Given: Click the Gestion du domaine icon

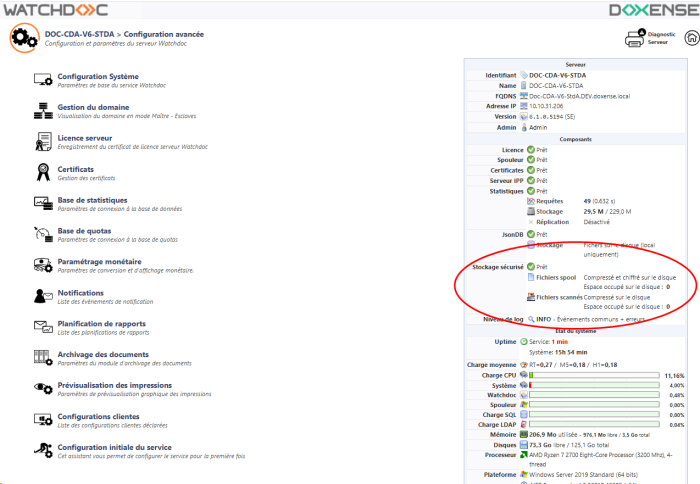Looking at the screenshot, I should coord(43,110).
